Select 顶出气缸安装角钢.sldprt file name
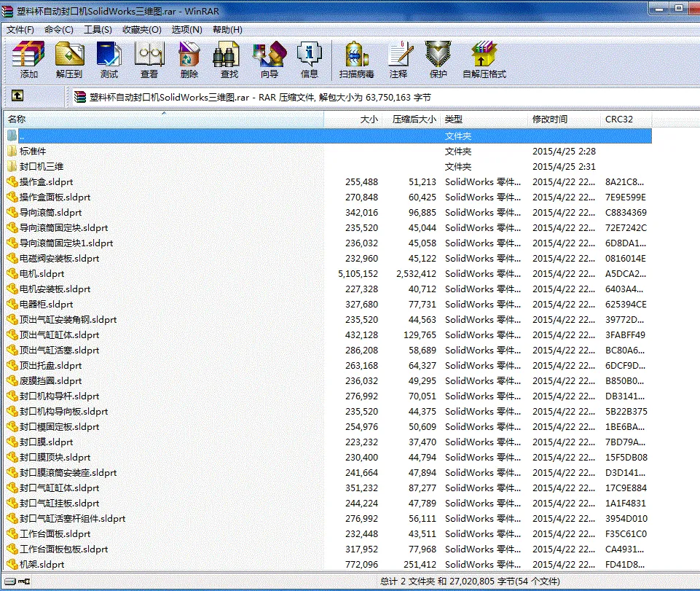Screen dimensions: 700x591 [x=68, y=319]
